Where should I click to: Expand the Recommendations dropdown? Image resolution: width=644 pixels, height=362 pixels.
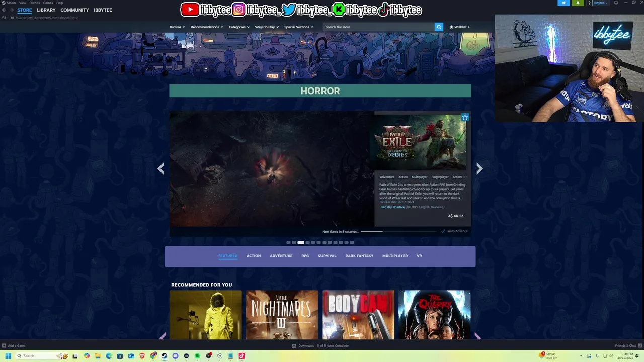point(206,27)
